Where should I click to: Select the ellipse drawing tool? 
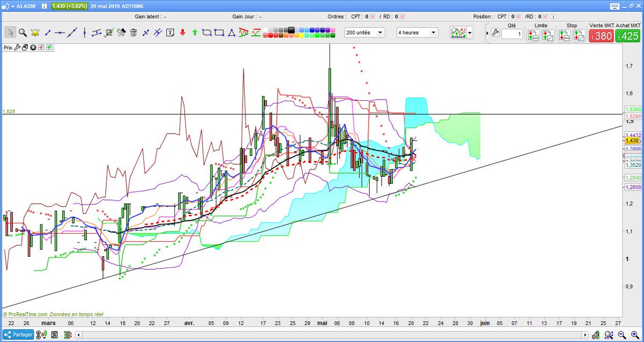point(207,33)
